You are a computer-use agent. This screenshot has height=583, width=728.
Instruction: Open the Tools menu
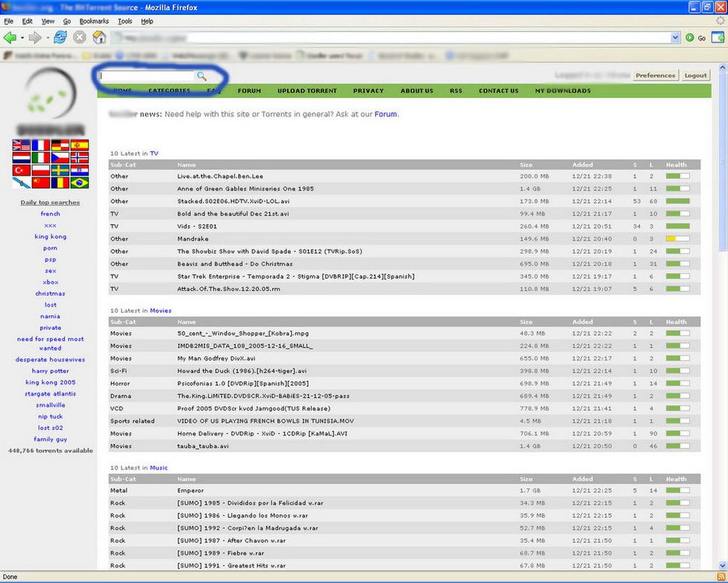point(125,21)
